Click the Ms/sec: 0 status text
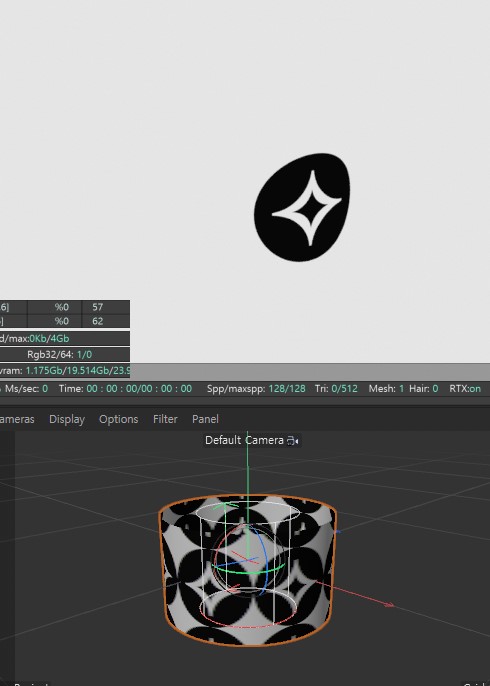Viewport: 490px width, 686px height. tap(25, 388)
